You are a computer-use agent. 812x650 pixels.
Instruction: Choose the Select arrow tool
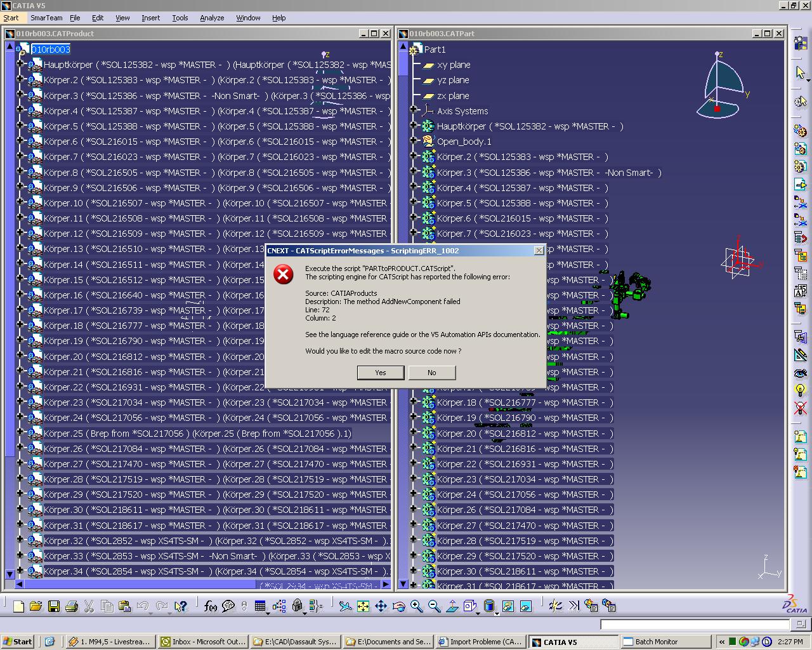click(801, 73)
